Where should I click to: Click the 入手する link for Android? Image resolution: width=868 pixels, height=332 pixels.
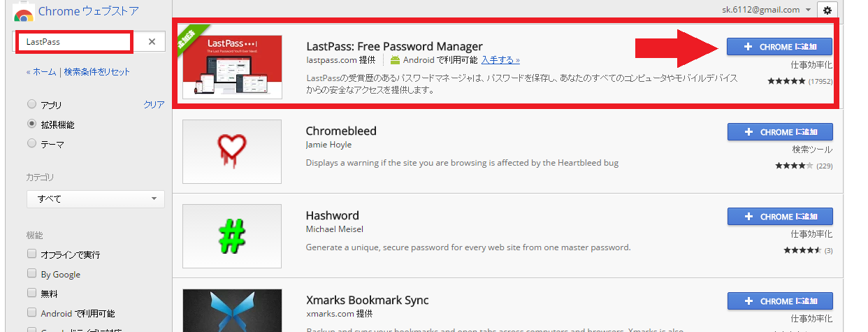(x=500, y=60)
